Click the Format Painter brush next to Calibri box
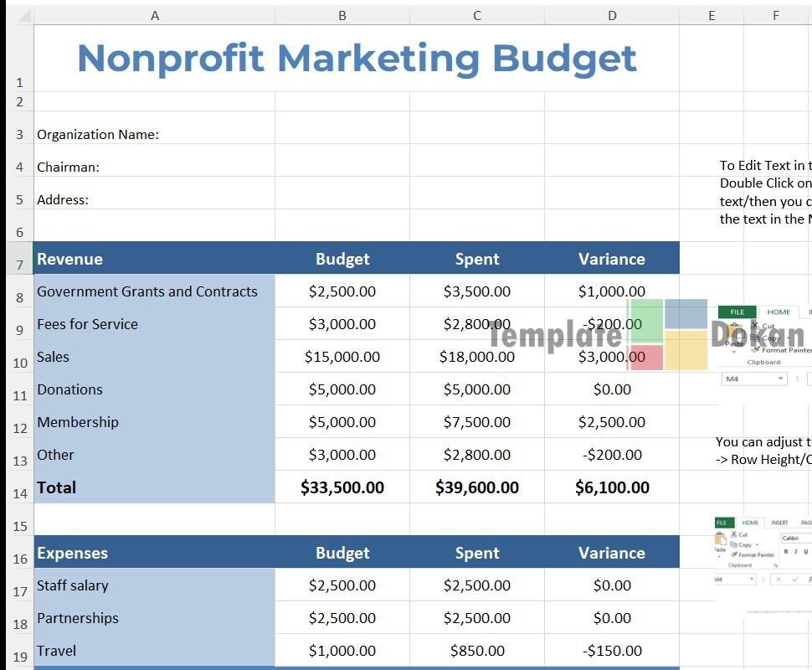The width and height of the screenshot is (812, 670). tap(734, 554)
